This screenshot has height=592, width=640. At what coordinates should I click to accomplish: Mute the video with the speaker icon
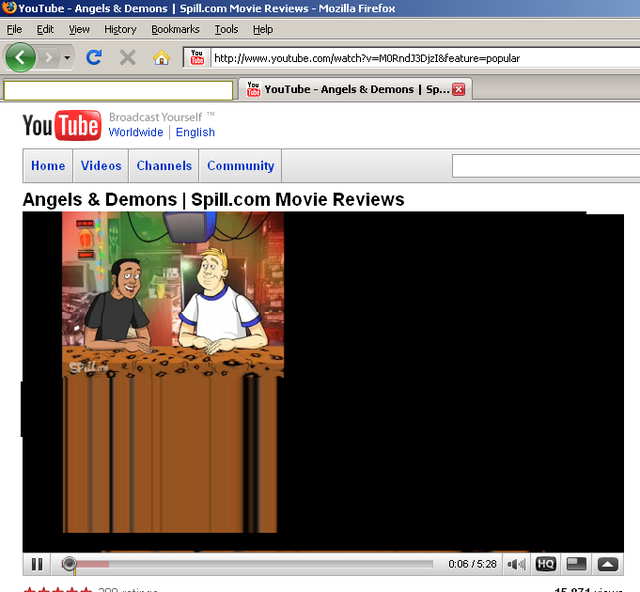pyautogui.click(x=516, y=564)
